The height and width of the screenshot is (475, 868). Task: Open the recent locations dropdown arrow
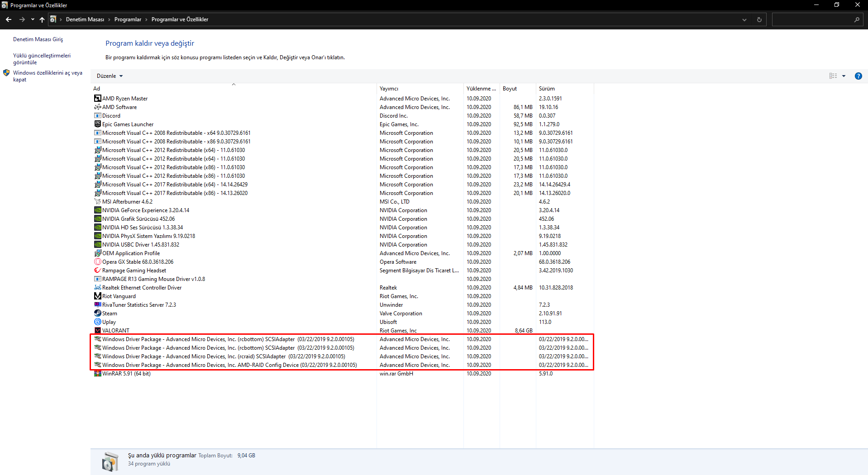[33, 19]
